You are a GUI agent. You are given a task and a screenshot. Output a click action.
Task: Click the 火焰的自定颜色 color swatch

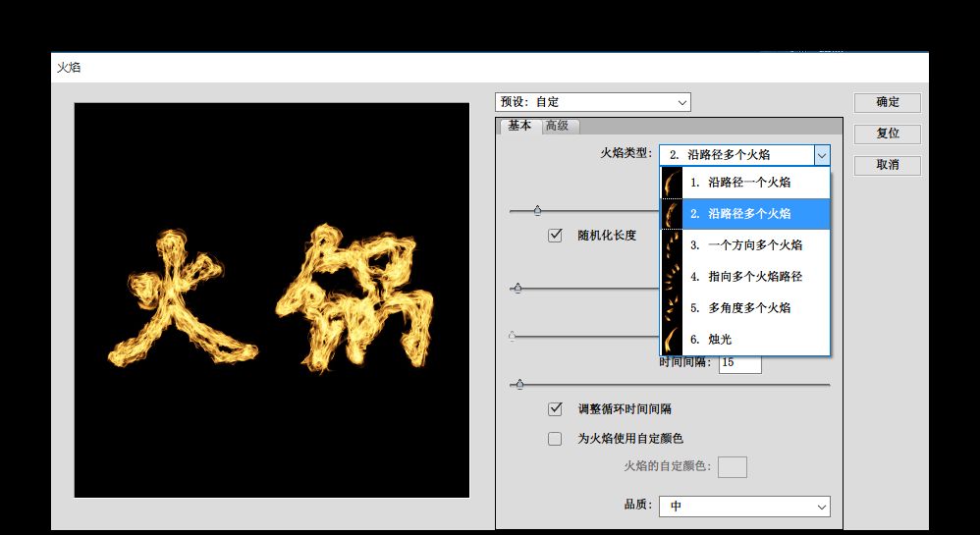732,467
